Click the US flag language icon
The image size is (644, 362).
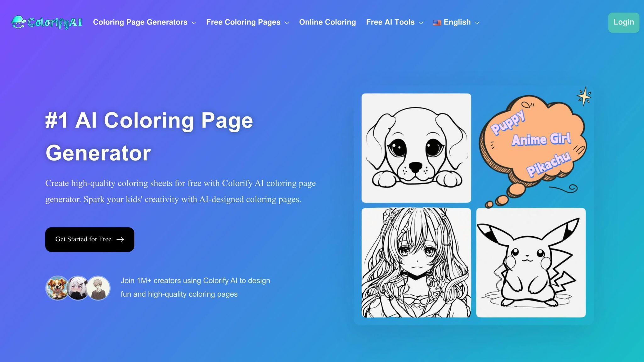437,23
